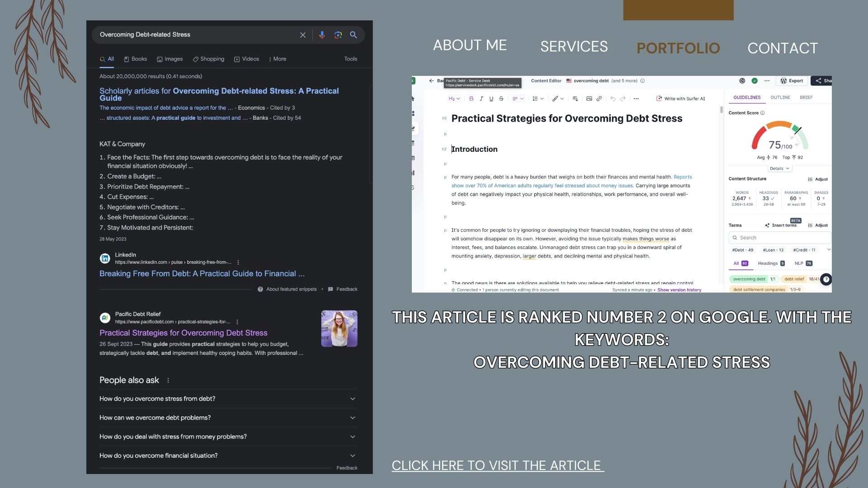Click the undo arrow in editor toolbar
This screenshot has width=868, height=488.
pos(613,99)
